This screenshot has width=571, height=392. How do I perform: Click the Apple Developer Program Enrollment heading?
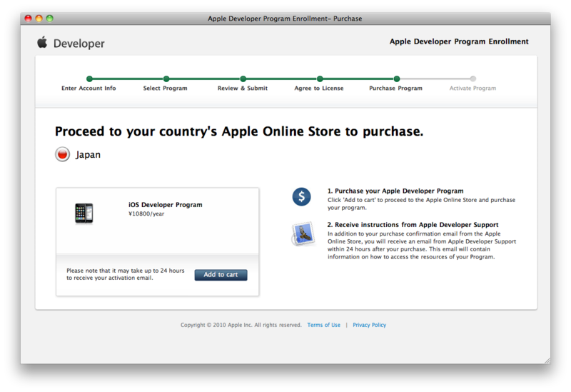pos(459,41)
